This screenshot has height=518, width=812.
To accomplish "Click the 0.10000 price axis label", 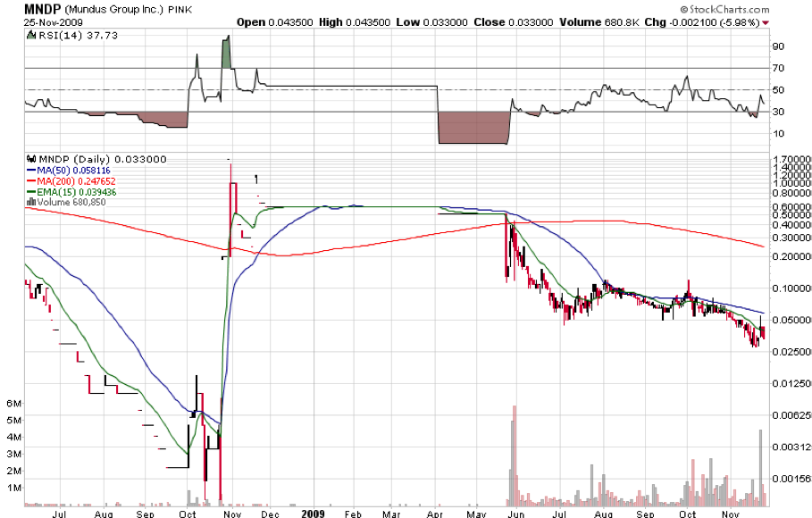I will [x=792, y=288].
